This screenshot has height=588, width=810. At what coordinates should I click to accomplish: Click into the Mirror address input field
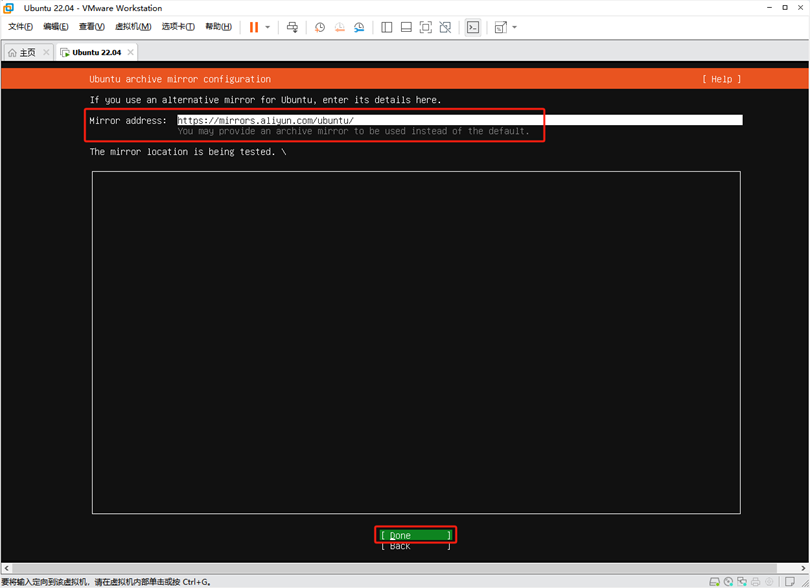pos(460,120)
